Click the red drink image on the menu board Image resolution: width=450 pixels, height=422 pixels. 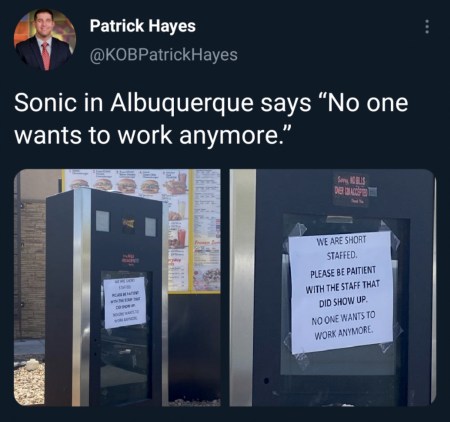[x=181, y=238]
